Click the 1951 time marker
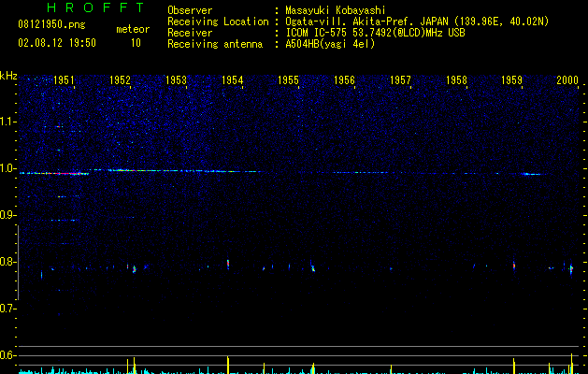This screenshot has height=374, width=588. tap(64, 80)
